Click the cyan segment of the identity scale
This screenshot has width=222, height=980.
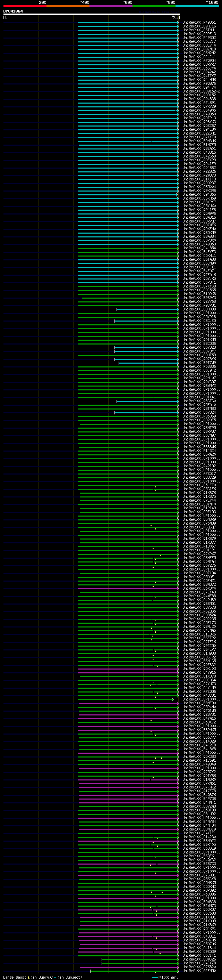(x=197, y=6)
